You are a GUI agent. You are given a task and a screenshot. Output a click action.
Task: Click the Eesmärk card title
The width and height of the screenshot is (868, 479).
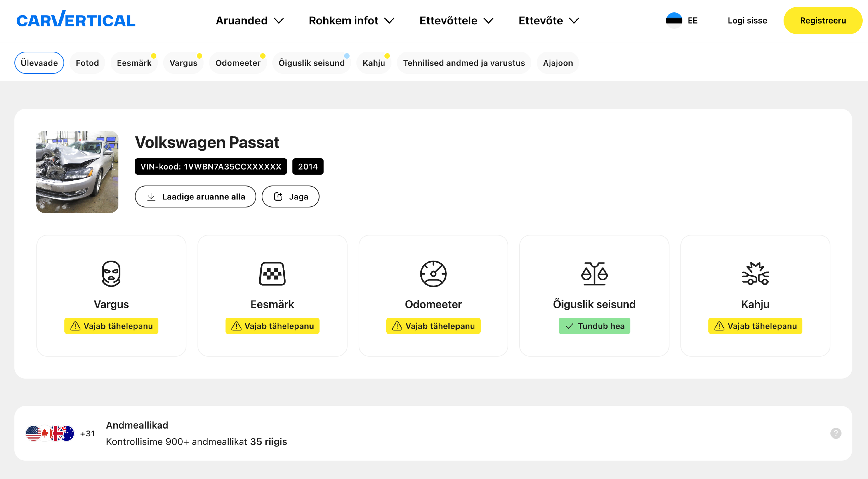tap(272, 304)
